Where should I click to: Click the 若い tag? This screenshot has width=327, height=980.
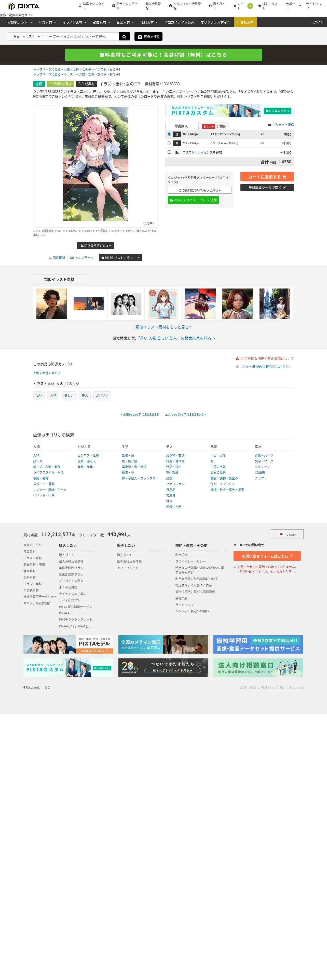(39, 396)
